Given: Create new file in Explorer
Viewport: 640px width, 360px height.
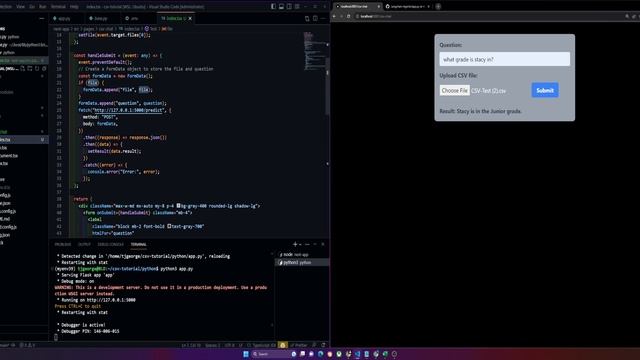Looking at the screenshot, I should point(22,69).
